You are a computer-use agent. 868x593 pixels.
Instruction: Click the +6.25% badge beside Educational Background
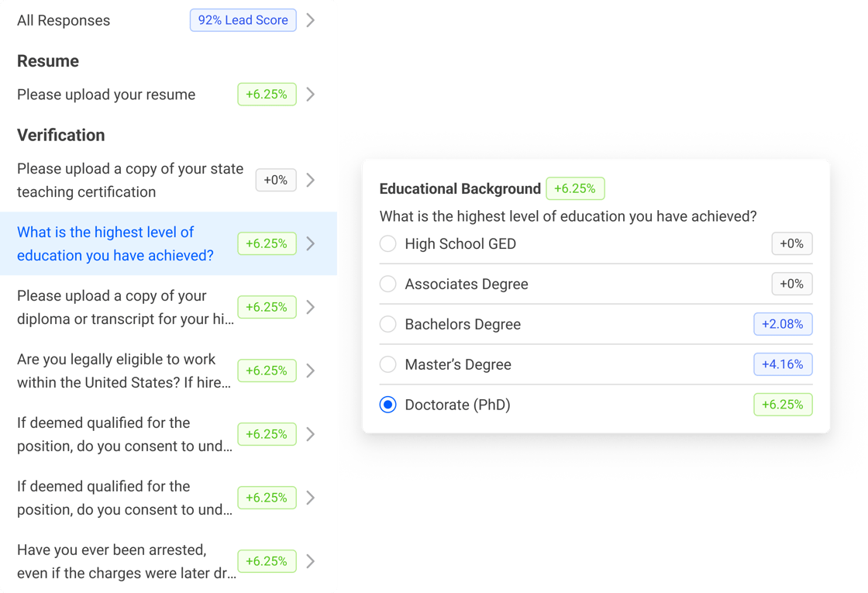575,188
